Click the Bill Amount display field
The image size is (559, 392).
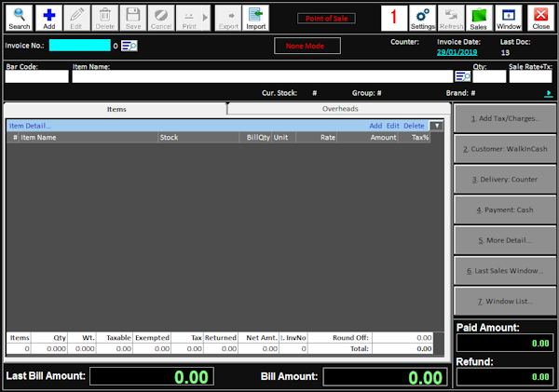point(385,377)
